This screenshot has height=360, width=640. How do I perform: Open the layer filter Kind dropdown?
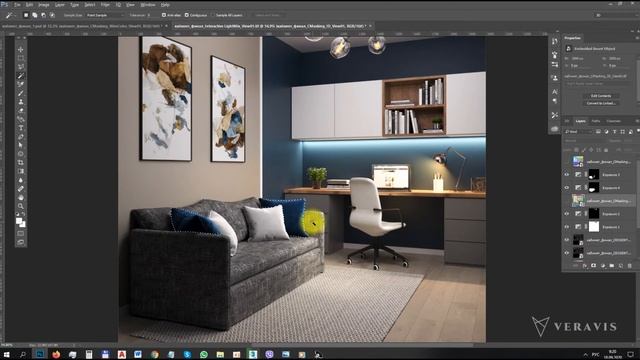pyautogui.click(x=578, y=132)
